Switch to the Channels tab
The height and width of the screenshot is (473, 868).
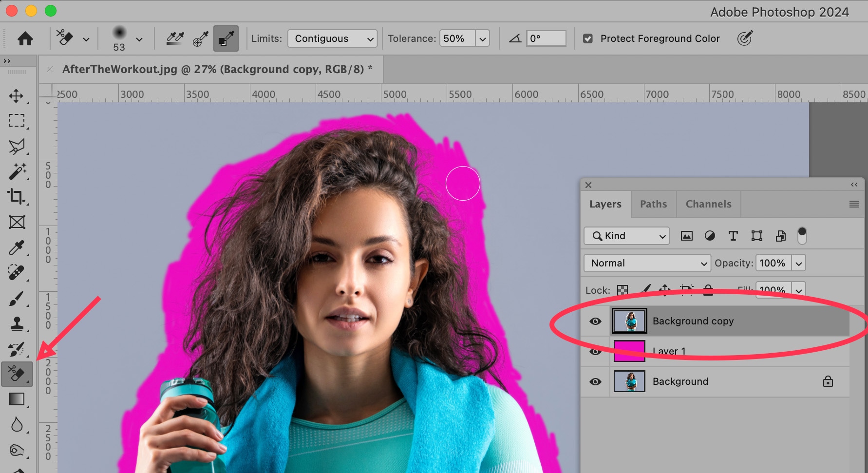[708, 204]
